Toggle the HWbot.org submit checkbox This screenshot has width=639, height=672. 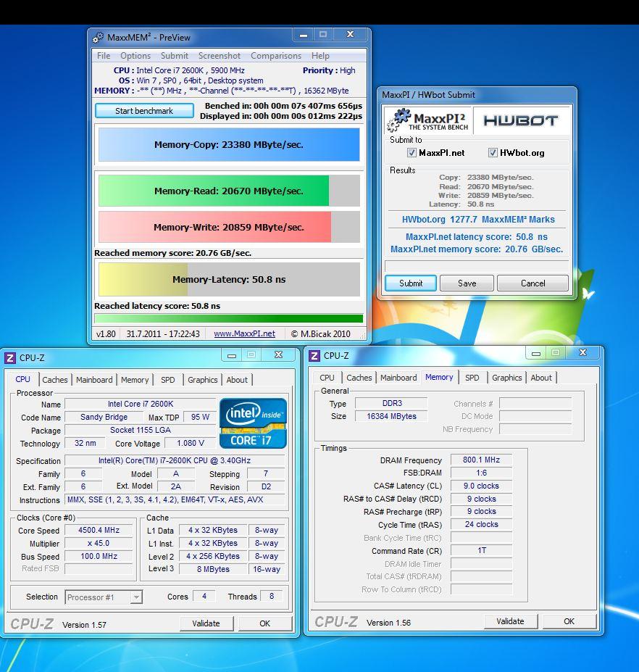coord(493,152)
